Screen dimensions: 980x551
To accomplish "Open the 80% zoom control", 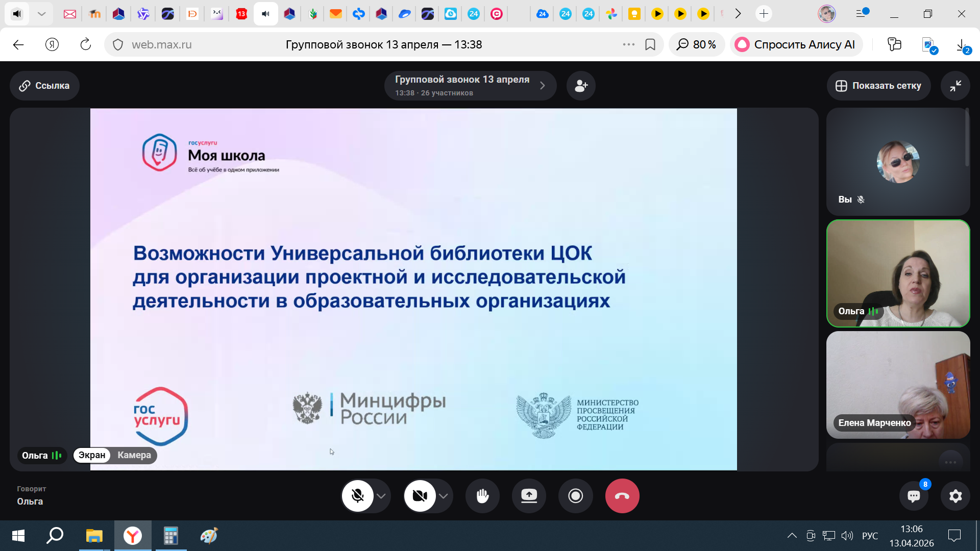I will 696,45.
